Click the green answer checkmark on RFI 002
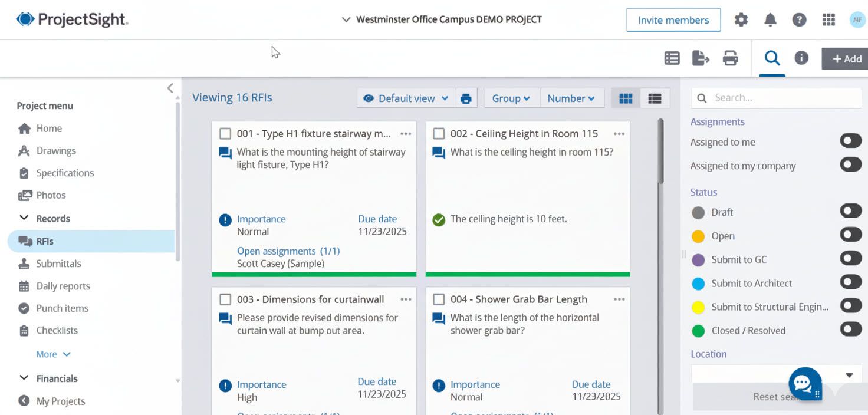This screenshot has width=868, height=415. click(x=438, y=220)
